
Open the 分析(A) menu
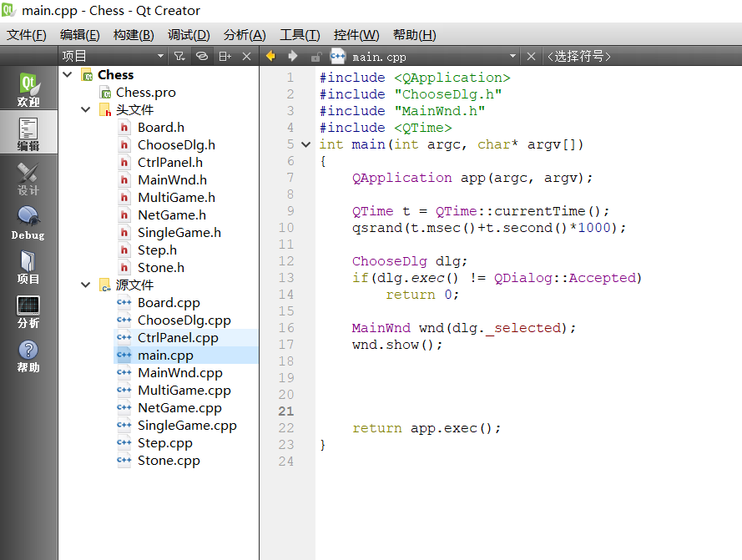(245, 35)
